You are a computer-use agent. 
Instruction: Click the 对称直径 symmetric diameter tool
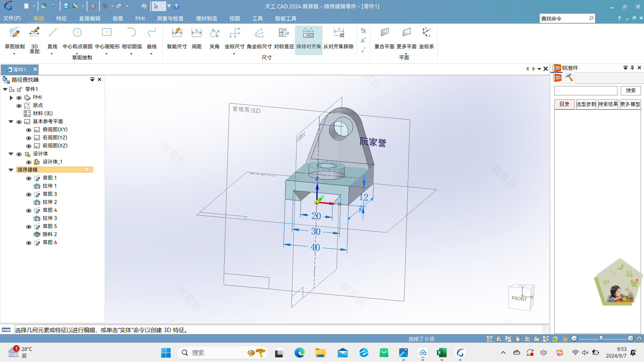pos(284,38)
